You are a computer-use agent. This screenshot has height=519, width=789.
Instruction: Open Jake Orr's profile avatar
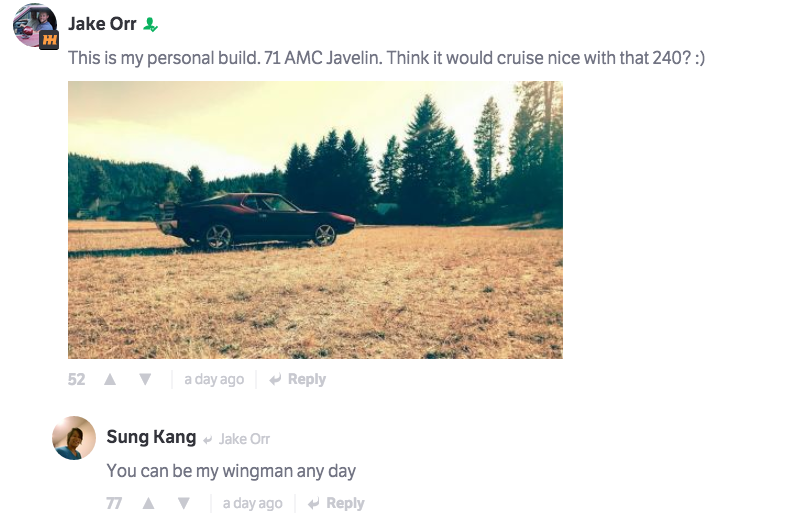(x=32, y=23)
